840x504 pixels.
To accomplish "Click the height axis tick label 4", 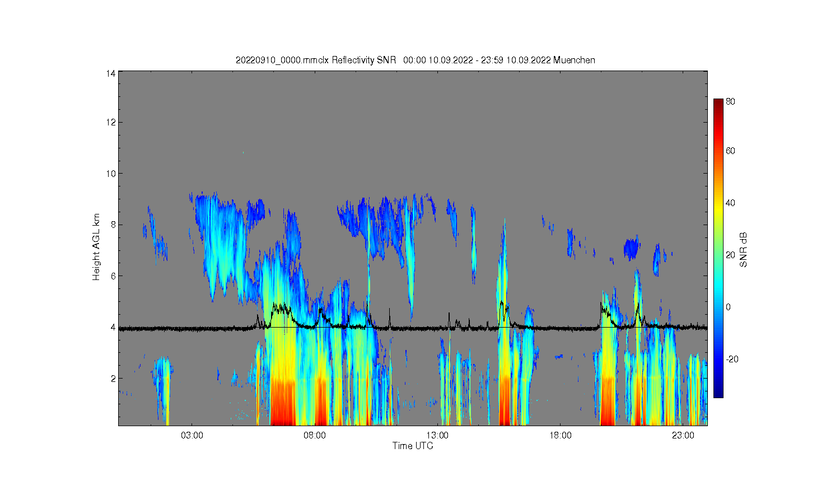I will 113,327.
